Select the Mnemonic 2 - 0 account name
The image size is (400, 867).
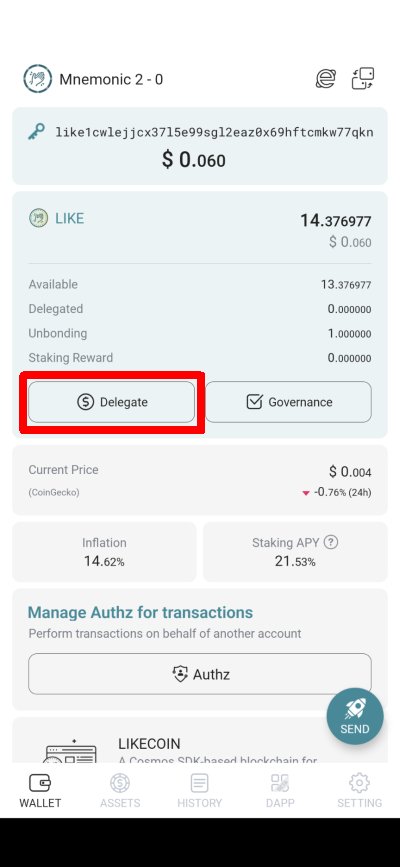111,80
